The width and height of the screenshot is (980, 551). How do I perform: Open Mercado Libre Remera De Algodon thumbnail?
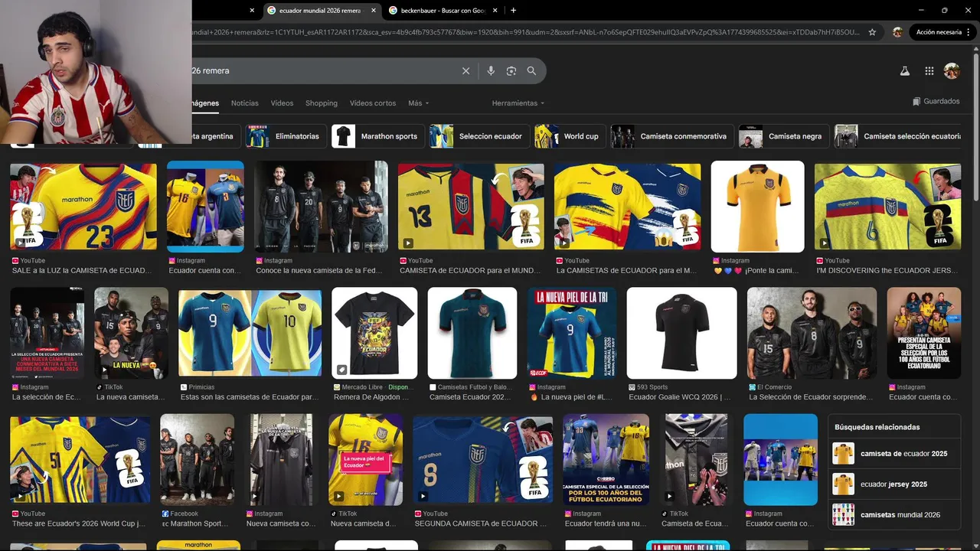pyautogui.click(x=374, y=333)
